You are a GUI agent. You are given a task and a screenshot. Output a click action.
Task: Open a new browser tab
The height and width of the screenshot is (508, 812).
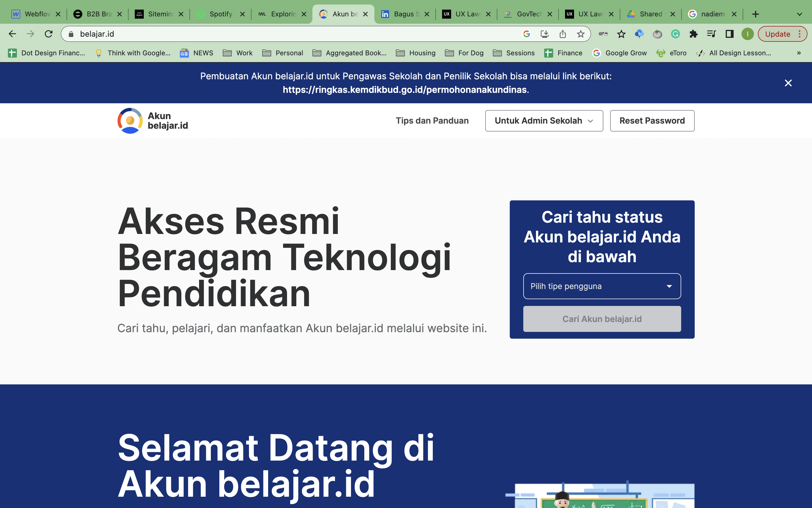pyautogui.click(x=756, y=14)
